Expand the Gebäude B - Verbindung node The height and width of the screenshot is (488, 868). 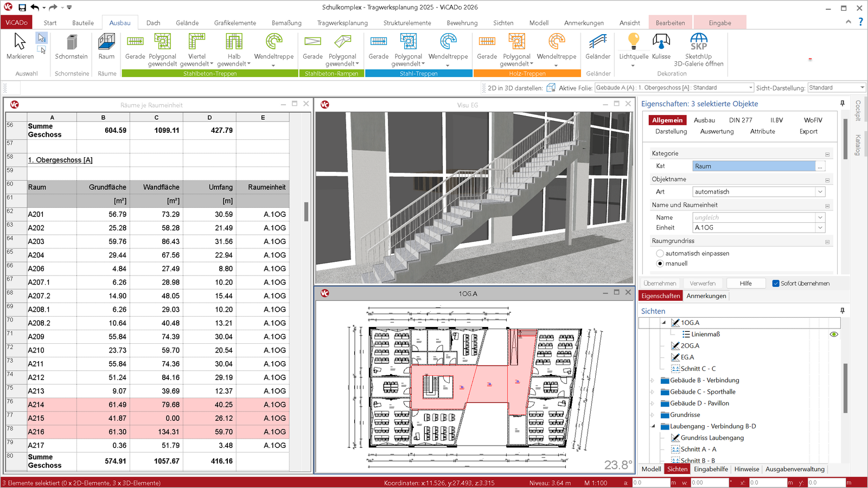(x=653, y=380)
